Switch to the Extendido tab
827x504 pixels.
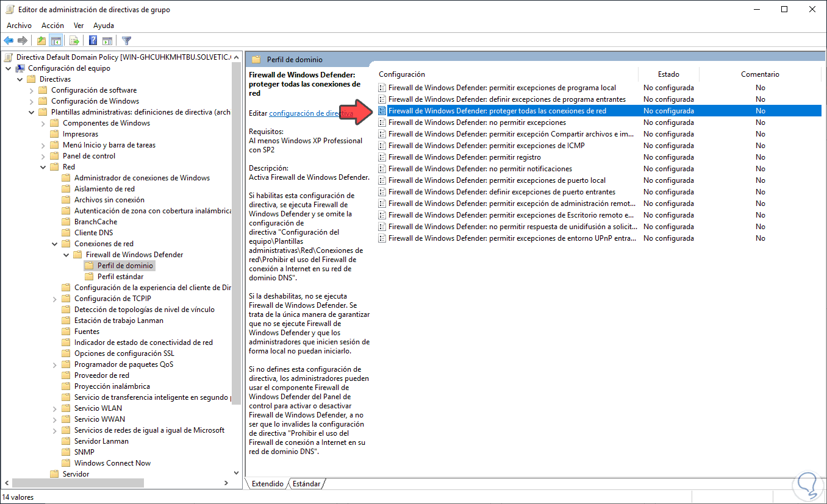[x=267, y=484]
